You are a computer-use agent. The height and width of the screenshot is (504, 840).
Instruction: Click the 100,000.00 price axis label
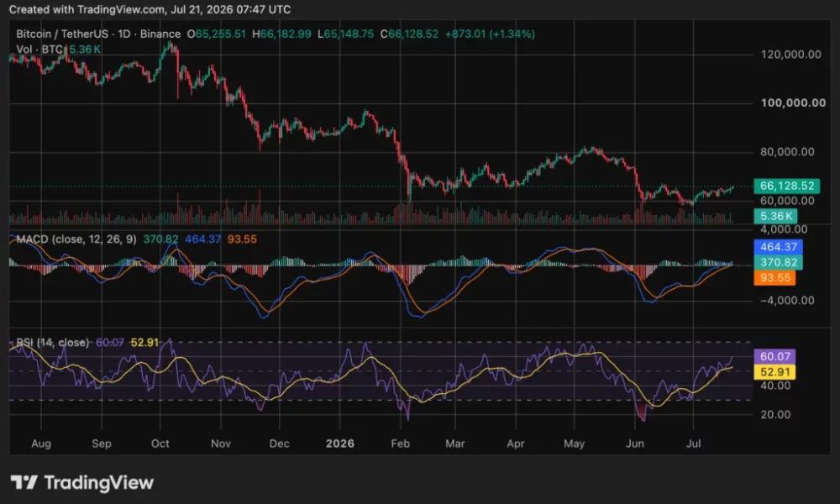point(793,102)
